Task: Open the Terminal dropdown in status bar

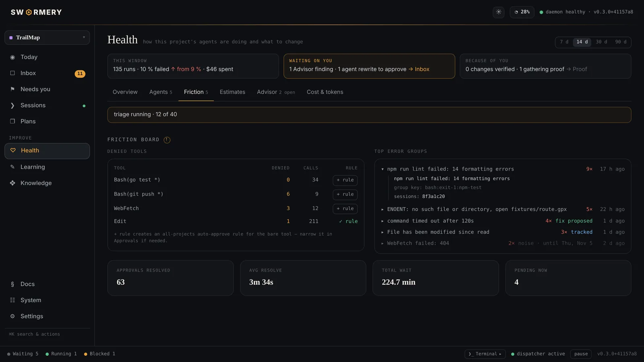Action: click(485, 354)
